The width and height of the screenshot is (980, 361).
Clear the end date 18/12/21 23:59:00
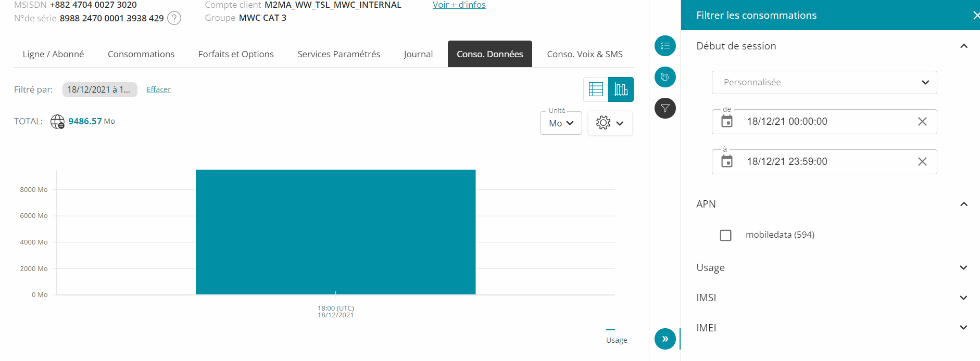pos(922,162)
